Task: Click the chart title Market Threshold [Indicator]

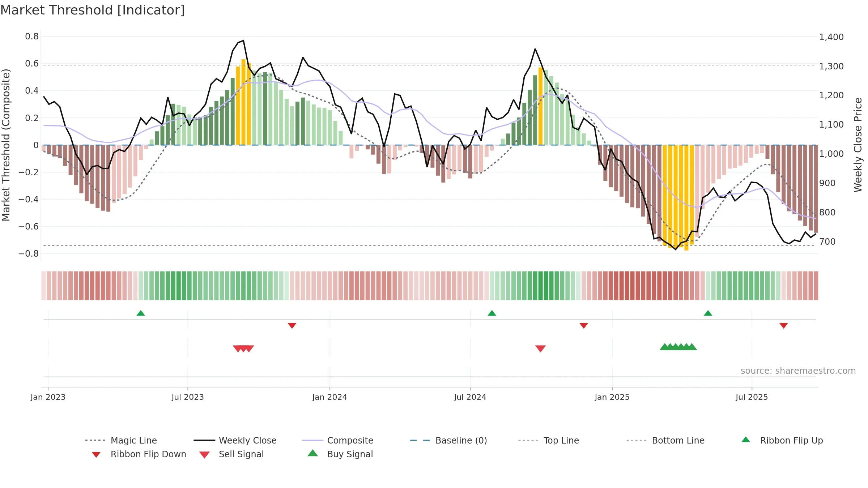Action: coord(93,10)
